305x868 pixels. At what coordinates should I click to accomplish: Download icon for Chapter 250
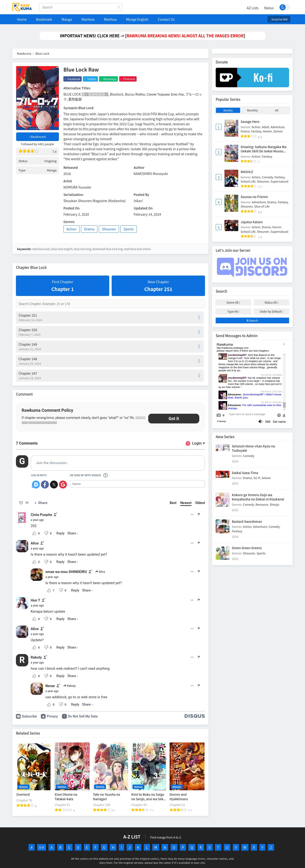199,332
